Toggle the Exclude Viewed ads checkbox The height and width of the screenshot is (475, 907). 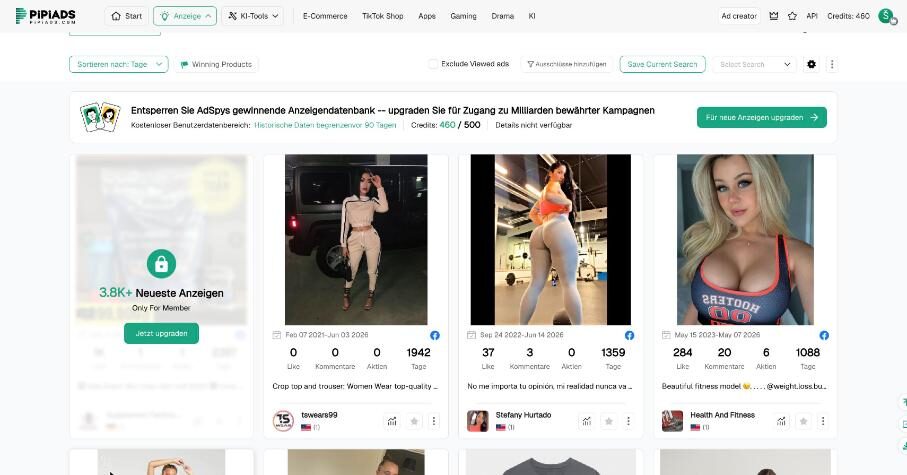(433, 64)
